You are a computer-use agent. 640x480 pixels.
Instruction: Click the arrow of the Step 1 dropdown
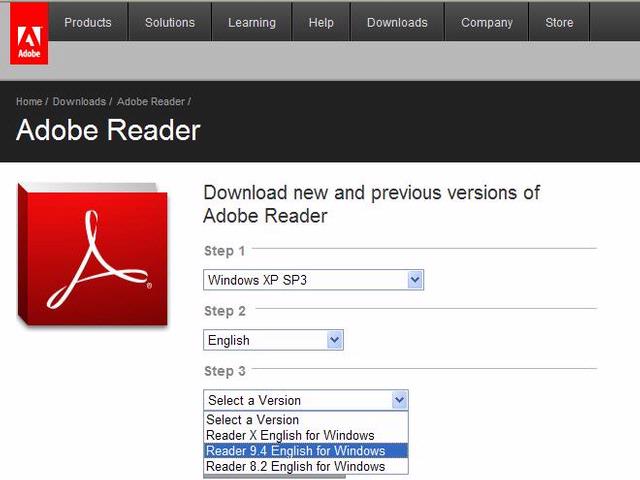(415, 280)
